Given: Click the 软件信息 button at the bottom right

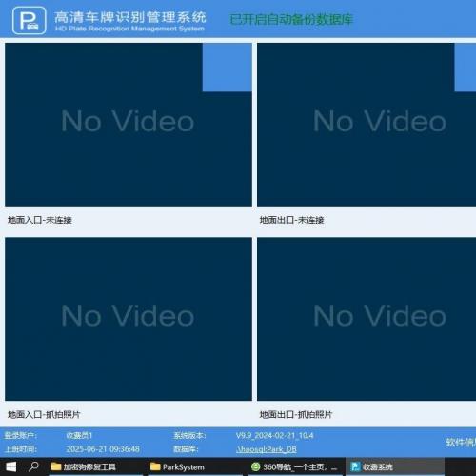Looking at the screenshot, I should click(461, 442).
